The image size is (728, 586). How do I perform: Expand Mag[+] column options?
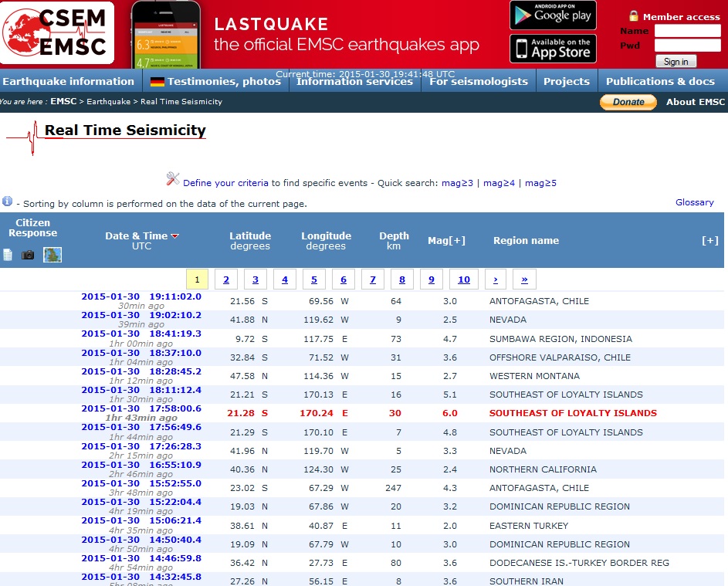pyautogui.click(x=446, y=241)
